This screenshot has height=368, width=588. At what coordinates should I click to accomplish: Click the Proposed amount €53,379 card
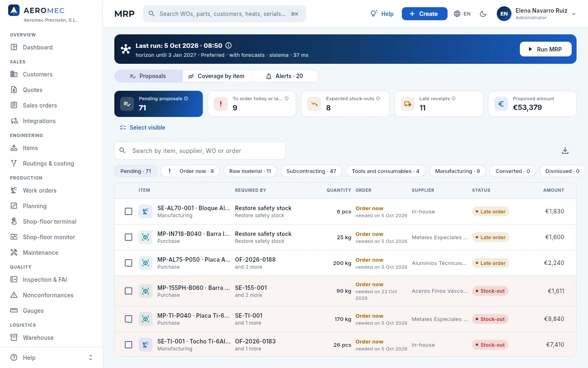point(532,104)
